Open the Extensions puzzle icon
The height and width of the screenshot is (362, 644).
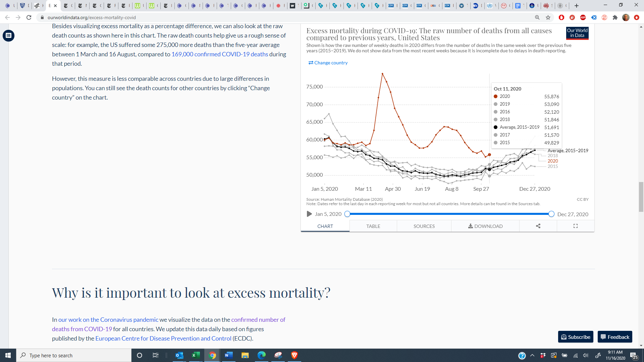[615, 17]
